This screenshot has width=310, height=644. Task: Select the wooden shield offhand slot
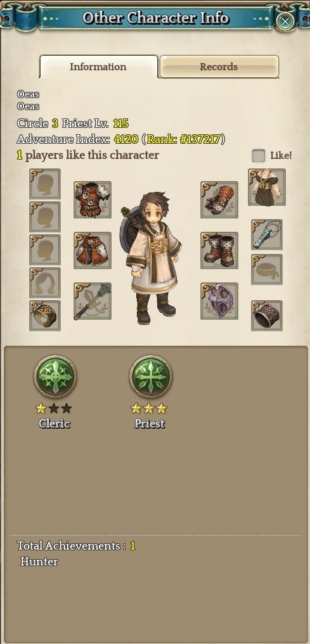219,301
